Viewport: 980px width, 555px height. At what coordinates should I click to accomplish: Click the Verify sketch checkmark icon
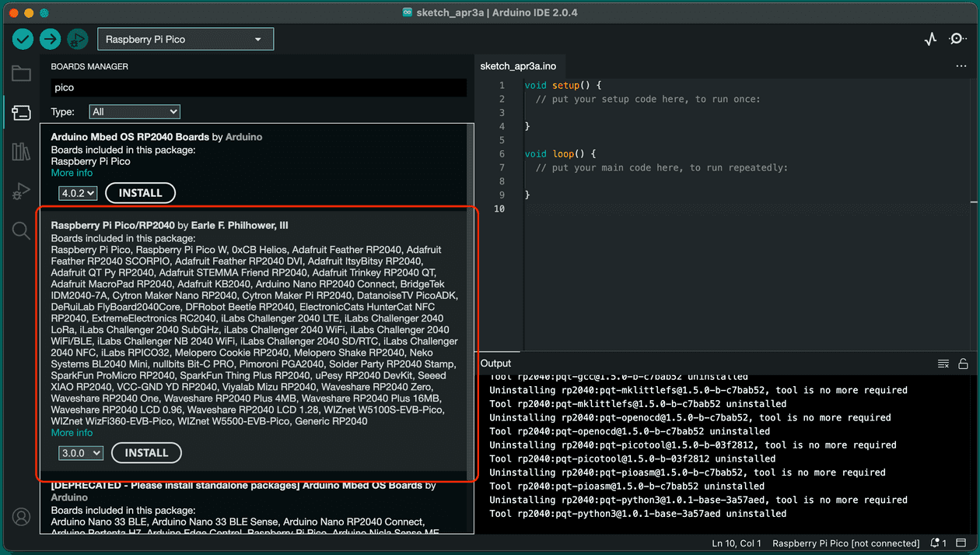tap(22, 38)
